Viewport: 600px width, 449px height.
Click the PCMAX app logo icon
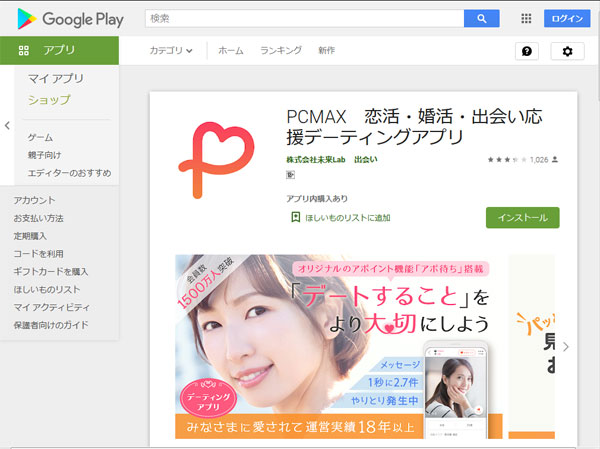coord(216,160)
